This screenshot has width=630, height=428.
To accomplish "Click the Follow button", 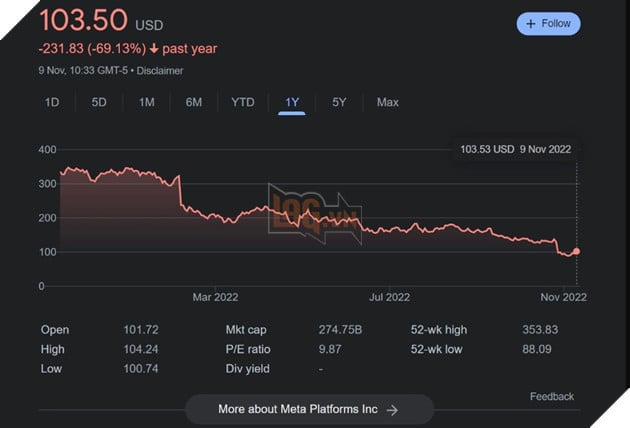I will (x=548, y=23).
